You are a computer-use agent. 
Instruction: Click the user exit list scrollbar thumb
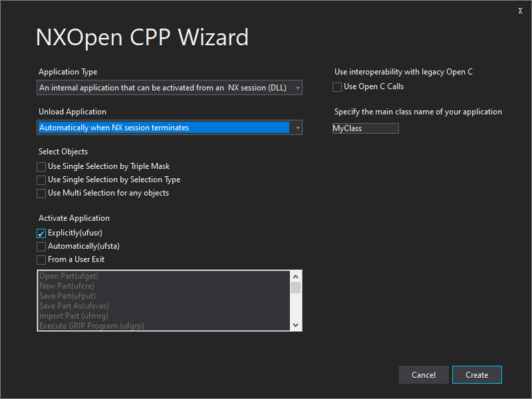tap(295, 287)
